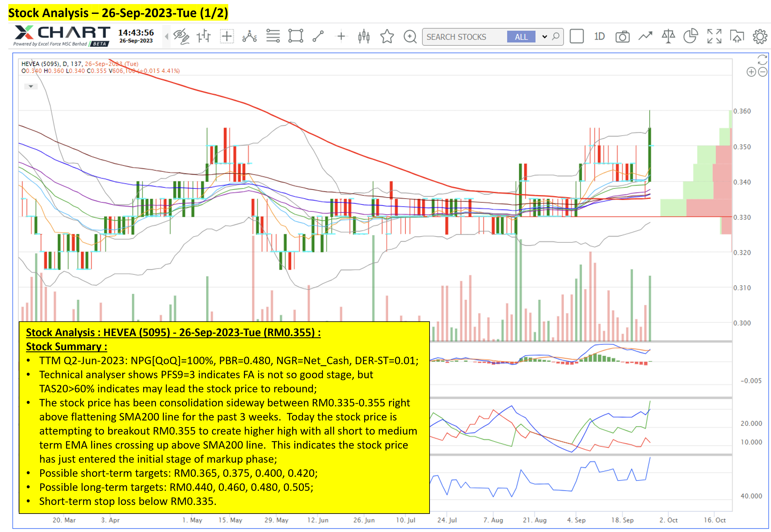The height and width of the screenshot is (532, 771).
Task: Open the compare balance-scale icon
Action: pos(668,36)
